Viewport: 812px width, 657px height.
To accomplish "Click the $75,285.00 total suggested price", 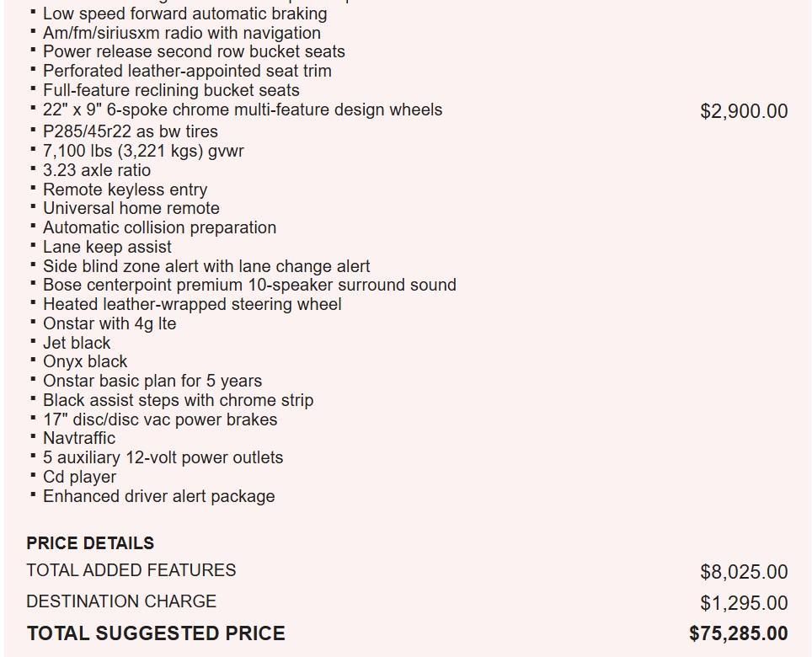I will click(738, 633).
